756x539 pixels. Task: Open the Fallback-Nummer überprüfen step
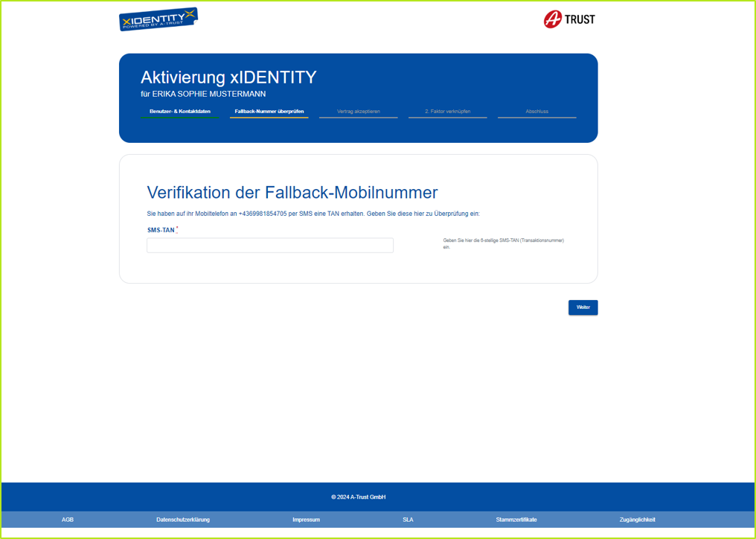point(269,110)
